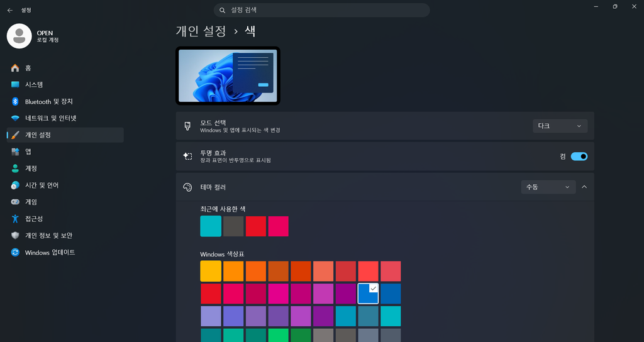Click the brush icon beside 모드 선택
This screenshot has width=644, height=342.
[x=187, y=126]
